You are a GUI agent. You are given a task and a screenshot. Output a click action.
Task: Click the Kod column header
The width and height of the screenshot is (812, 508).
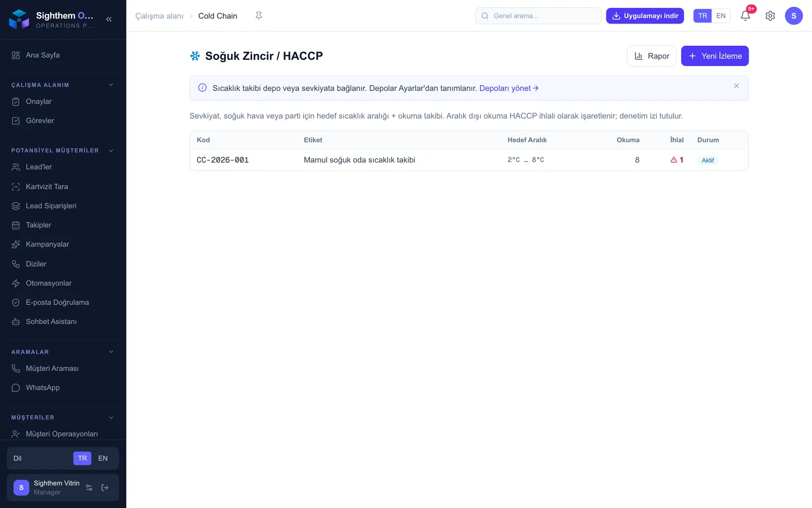203,140
